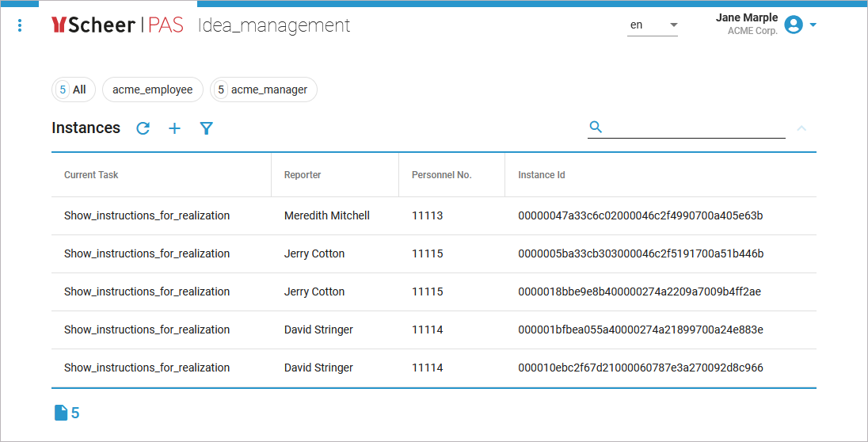The image size is (868, 442).
Task: Open the three-dot sidebar menu
Action: [x=20, y=25]
